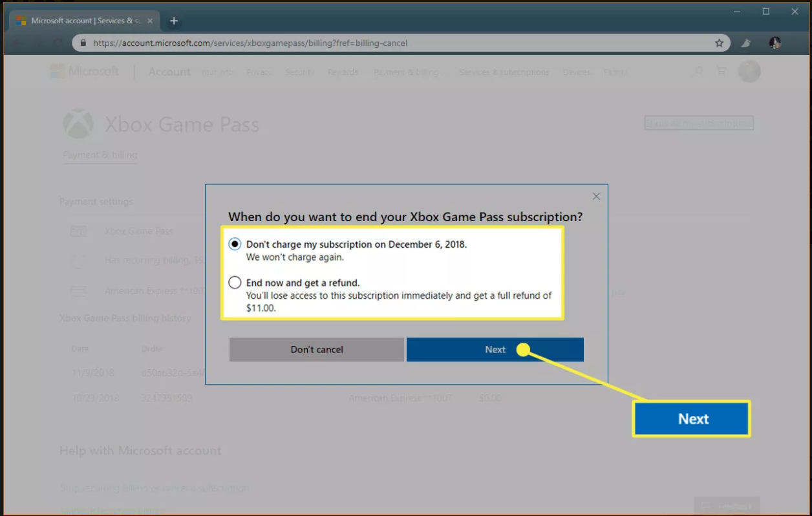Click the "10/23/2018" billing history date
This screenshot has height=516, width=812.
[96, 398]
